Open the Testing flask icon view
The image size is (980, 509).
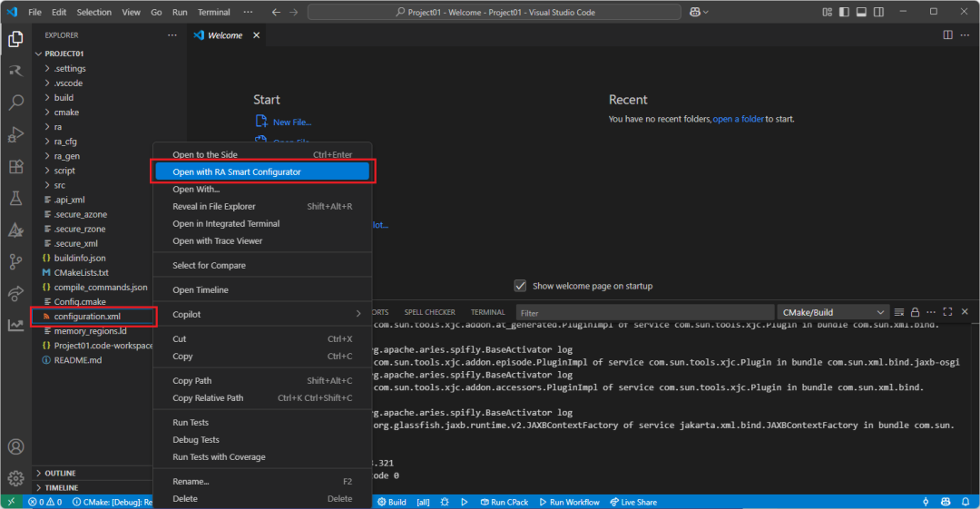[x=15, y=198]
